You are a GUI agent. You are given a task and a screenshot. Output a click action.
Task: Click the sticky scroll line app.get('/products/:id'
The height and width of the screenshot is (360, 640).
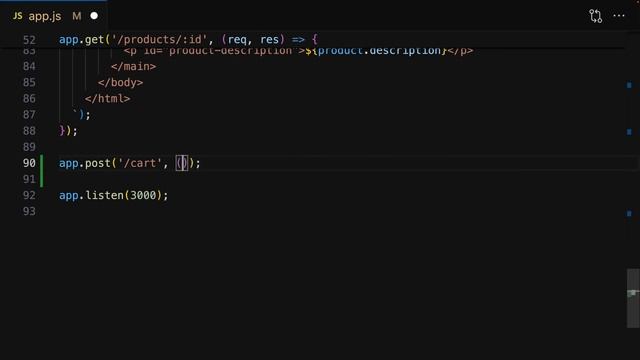[188, 40]
